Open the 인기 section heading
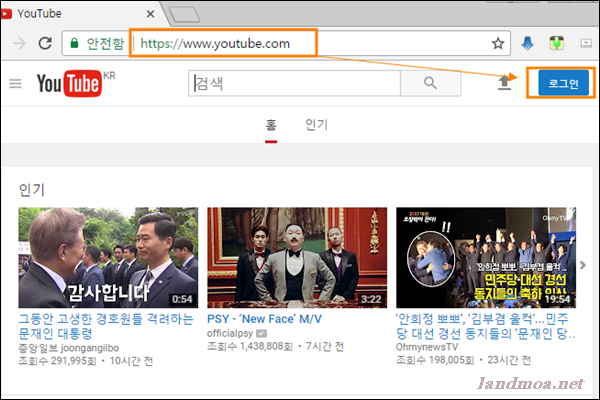The height and width of the screenshot is (400, 600). click(32, 189)
